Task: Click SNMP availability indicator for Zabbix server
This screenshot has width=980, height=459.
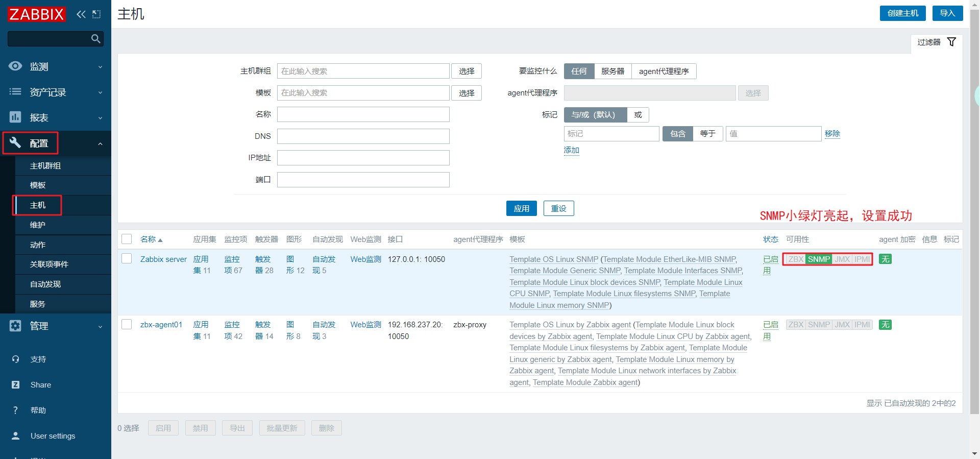Action: click(819, 259)
